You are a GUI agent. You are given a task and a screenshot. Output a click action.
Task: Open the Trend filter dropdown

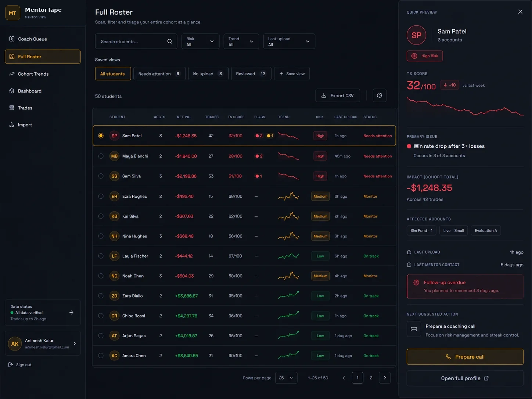(x=241, y=42)
